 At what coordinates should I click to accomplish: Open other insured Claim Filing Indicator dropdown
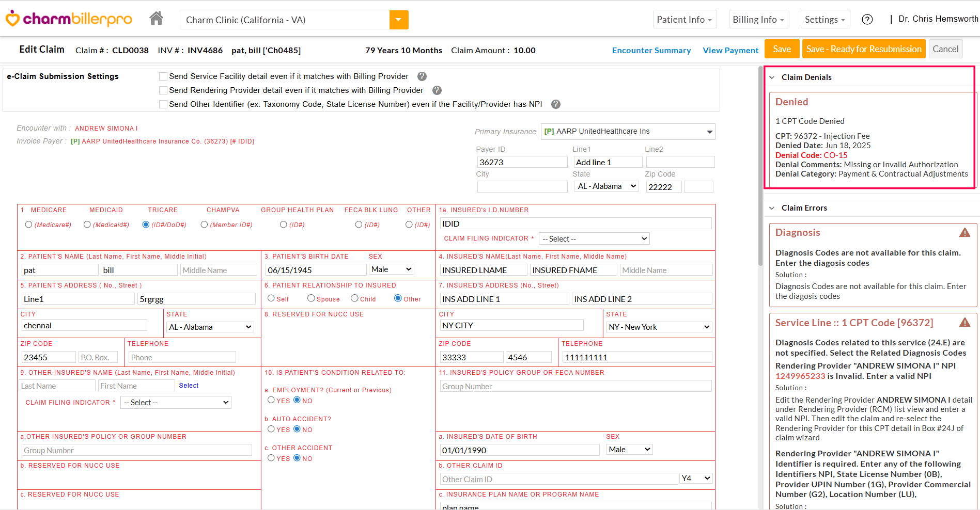(x=176, y=403)
